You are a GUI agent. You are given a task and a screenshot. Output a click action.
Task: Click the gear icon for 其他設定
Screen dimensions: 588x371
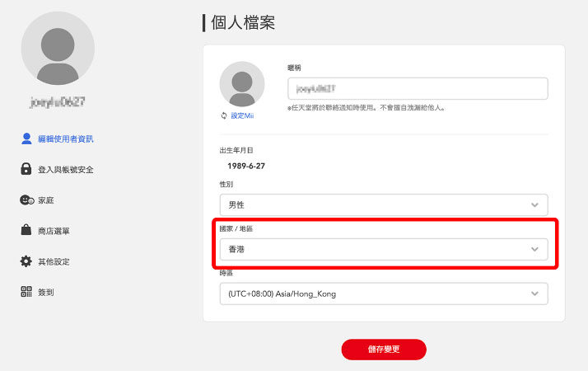point(26,261)
